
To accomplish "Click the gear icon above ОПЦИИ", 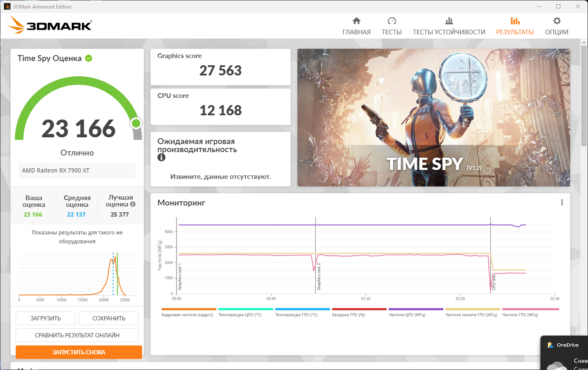I will tap(557, 21).
